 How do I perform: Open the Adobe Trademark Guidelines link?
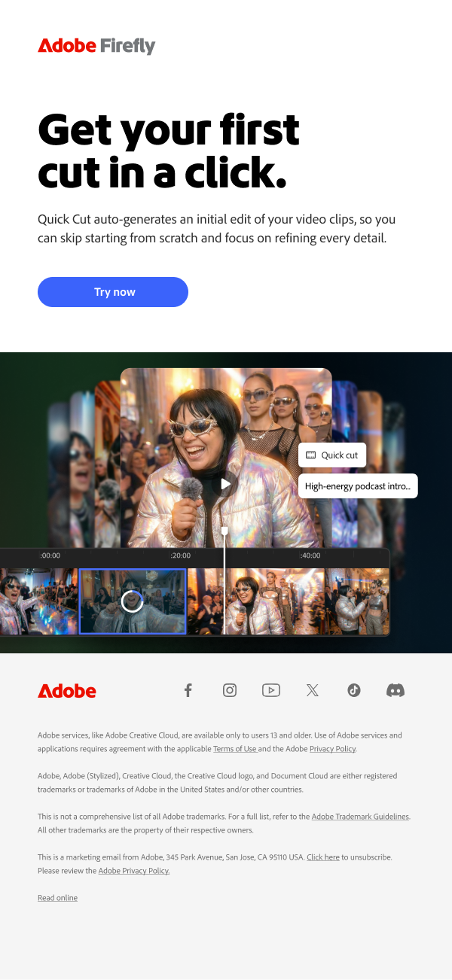click(x=360, y=817)
